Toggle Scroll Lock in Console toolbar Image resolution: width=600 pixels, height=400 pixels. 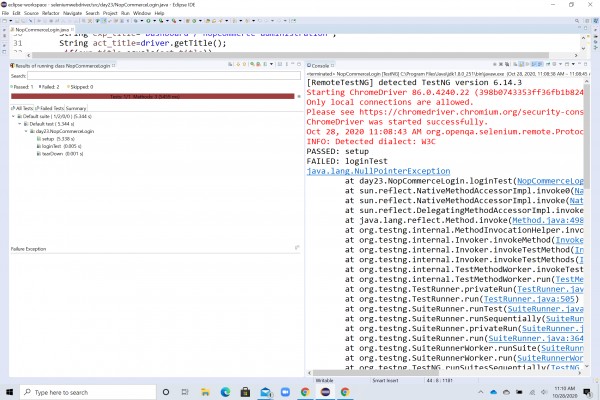coord(521,64)
